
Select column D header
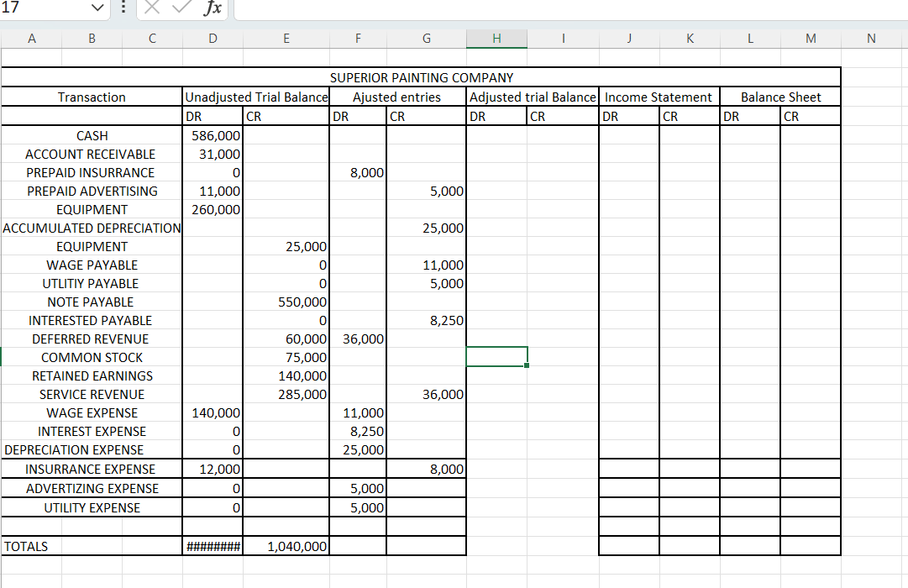pos(213,39)
